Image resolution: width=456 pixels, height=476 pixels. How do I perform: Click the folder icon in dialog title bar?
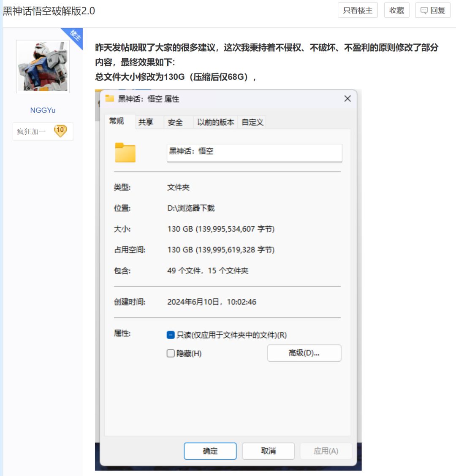pyautogui.click(x=109, y=98)
